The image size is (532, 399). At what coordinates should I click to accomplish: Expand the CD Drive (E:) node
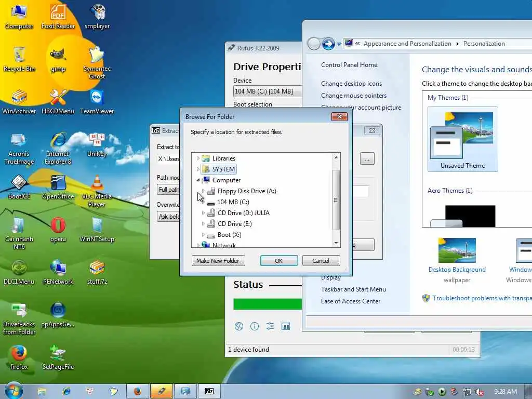pos(203,223)
